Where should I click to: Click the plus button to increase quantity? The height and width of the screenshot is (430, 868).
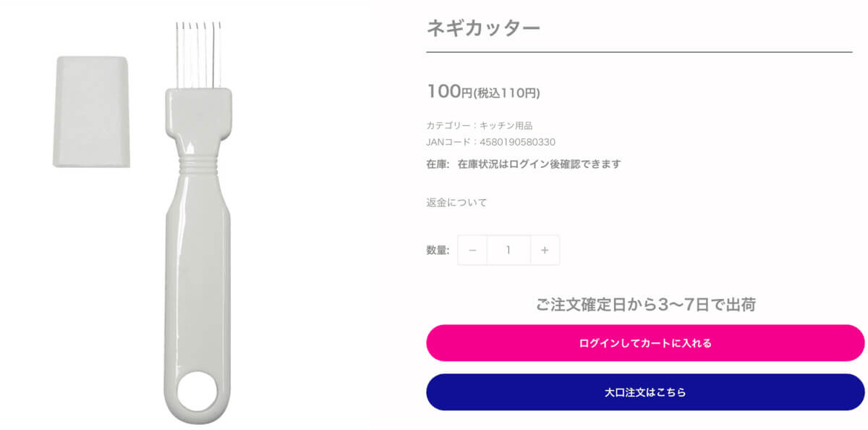click(544, 250)
